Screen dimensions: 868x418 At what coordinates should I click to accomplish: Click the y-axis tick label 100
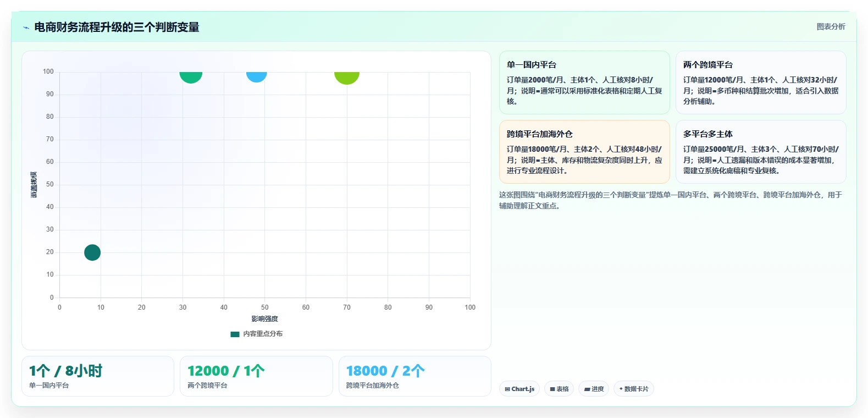pos(48,71)
